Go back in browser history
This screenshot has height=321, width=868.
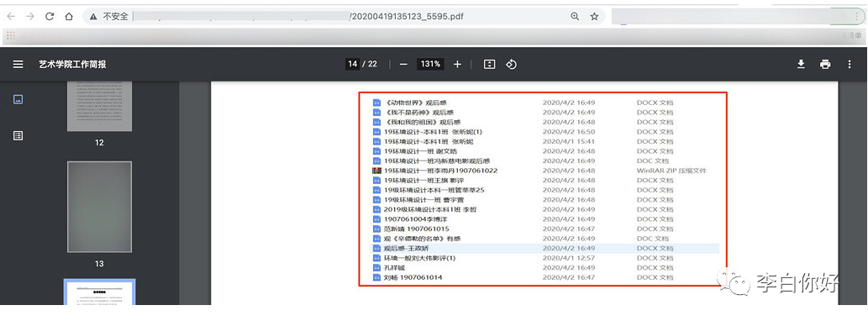pyautogui.click(x=11, y=17)
